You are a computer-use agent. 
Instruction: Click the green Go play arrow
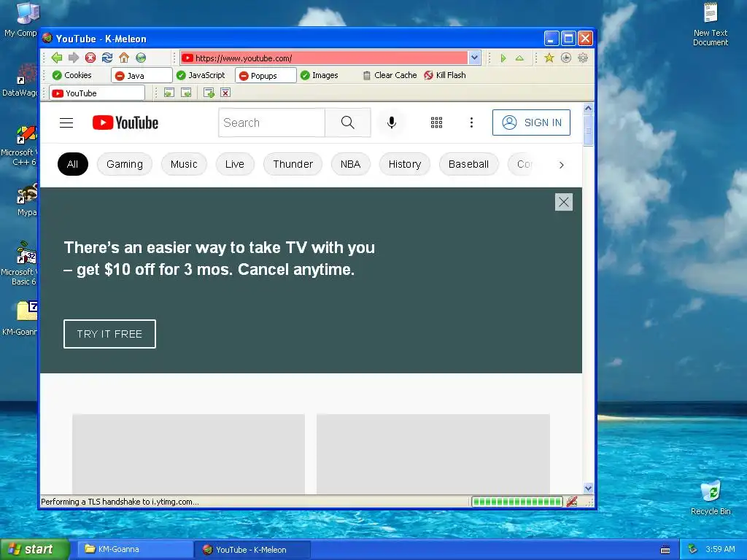tap(503, 58)
